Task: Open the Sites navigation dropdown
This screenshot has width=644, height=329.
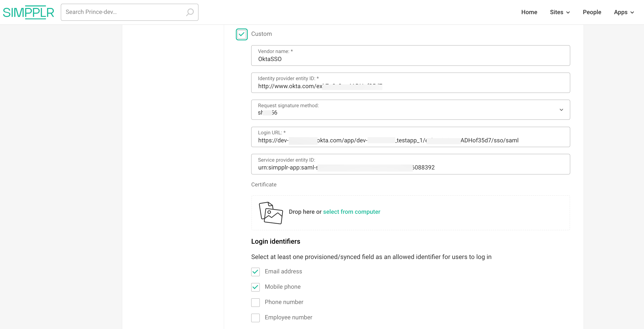Action: (x=560, y=12)
